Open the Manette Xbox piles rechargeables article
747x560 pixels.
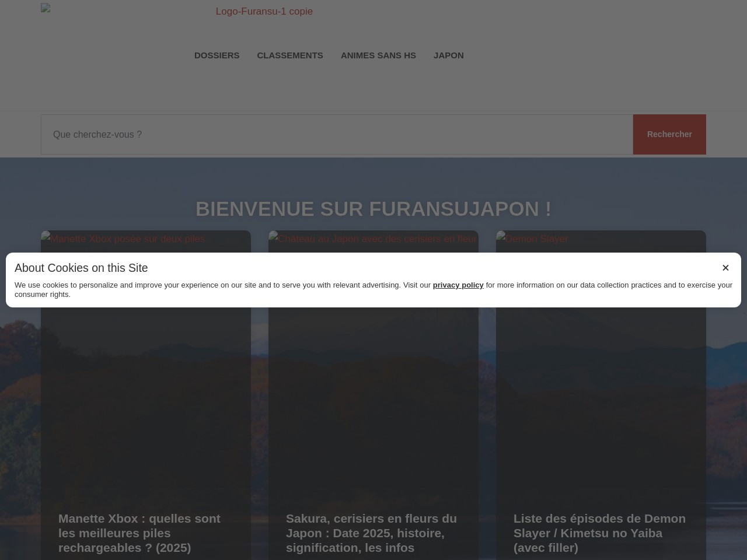[139, 533]
